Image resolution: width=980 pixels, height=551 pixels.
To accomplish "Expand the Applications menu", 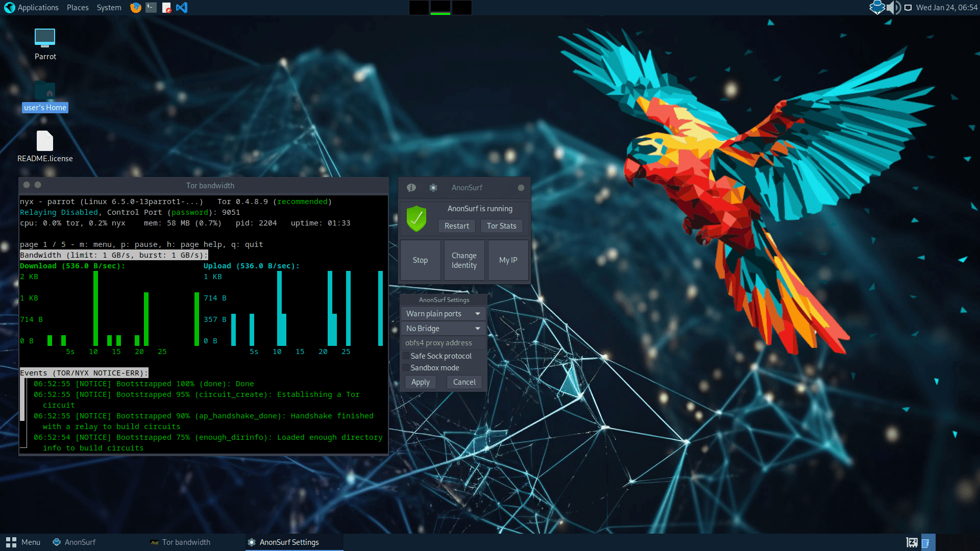I will [37, 8].
